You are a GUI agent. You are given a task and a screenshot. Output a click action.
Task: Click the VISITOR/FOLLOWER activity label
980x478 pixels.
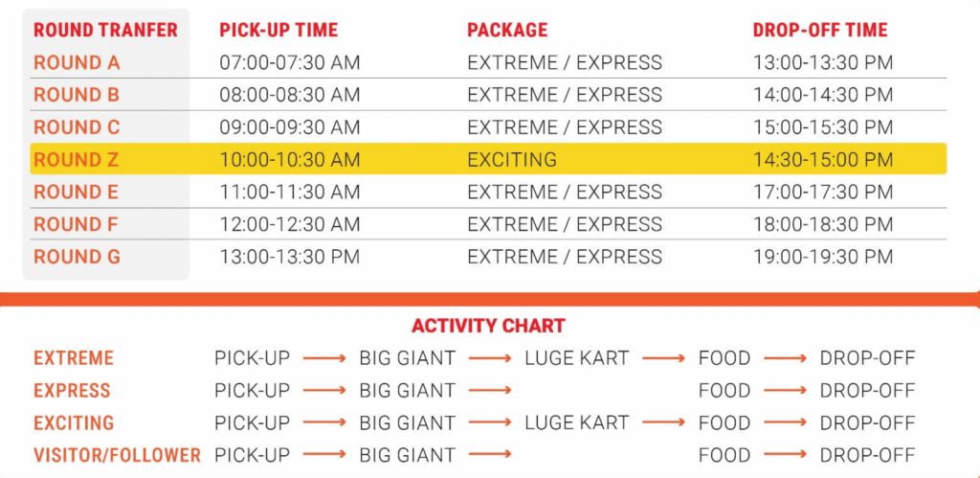[x=117, y=456]
